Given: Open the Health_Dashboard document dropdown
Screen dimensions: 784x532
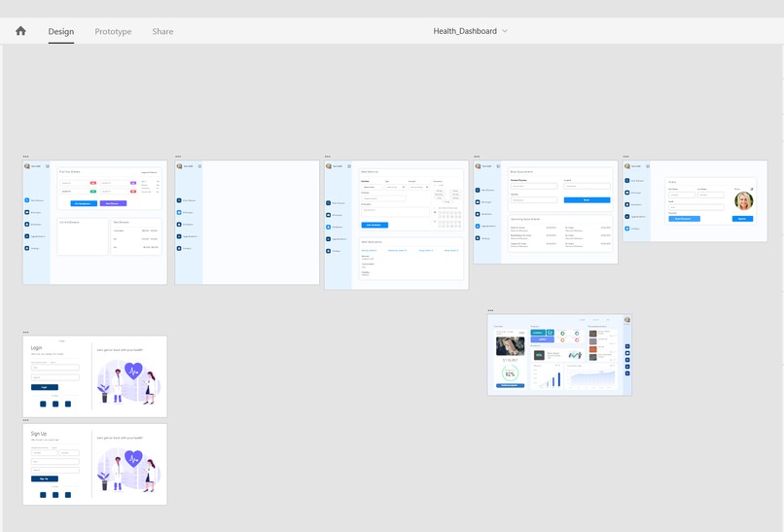Looking at the screenshot, I should pyautogui.click(x=470, y=31).
